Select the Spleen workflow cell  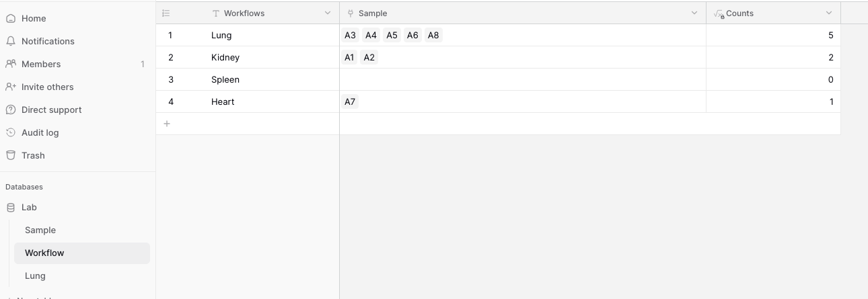pos(248,79)
